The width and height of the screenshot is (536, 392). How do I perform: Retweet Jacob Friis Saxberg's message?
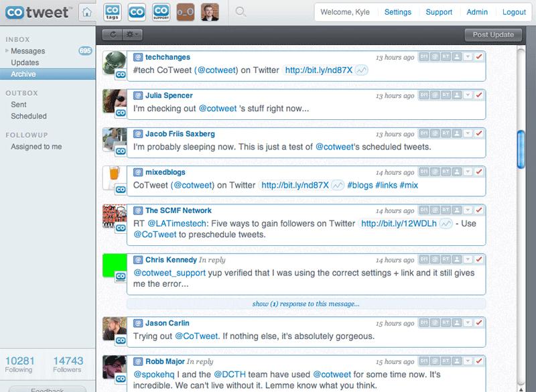[x=446, y=133]
